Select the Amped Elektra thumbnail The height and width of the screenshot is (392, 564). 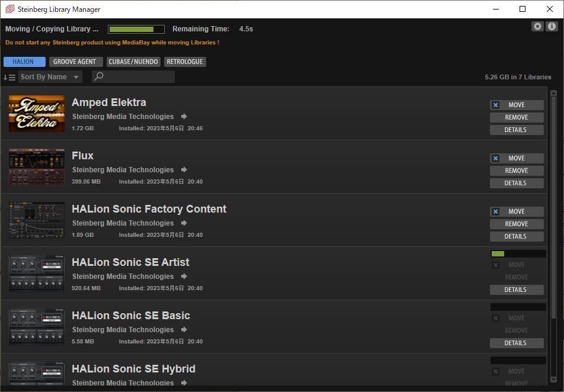37,114
